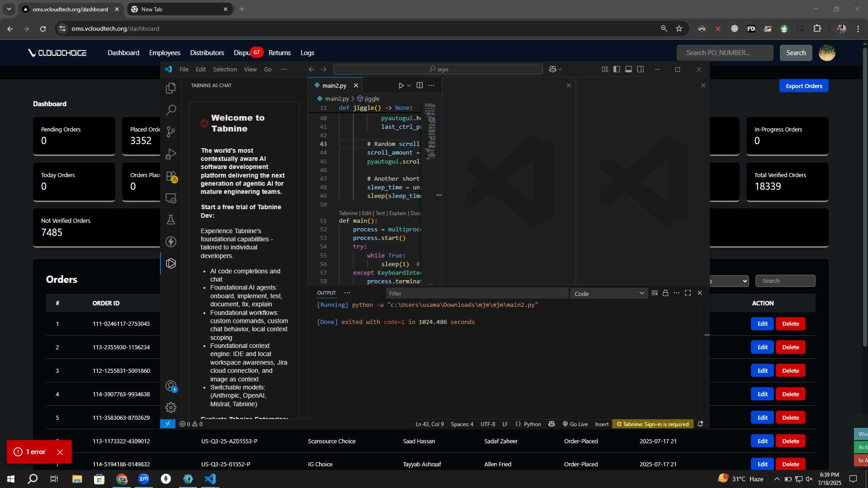
Task: Clear the Output panel
Action: point(654,293)
